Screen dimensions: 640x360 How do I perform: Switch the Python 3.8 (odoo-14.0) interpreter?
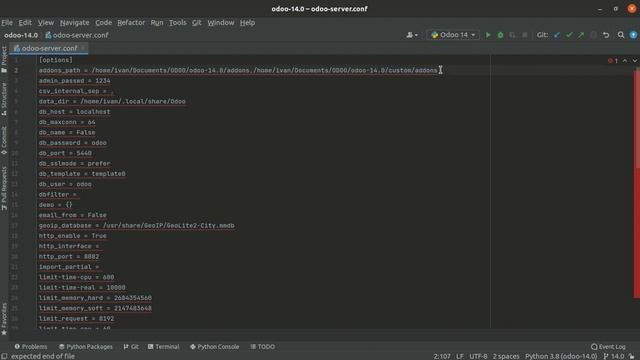[561, 356]
